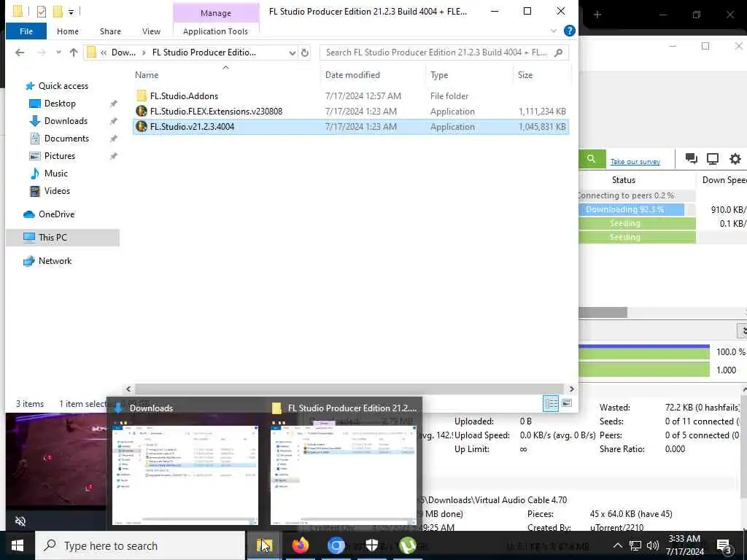Open OneDrive in navigation pane
This screenshot has height=560, width=747.
56,214
